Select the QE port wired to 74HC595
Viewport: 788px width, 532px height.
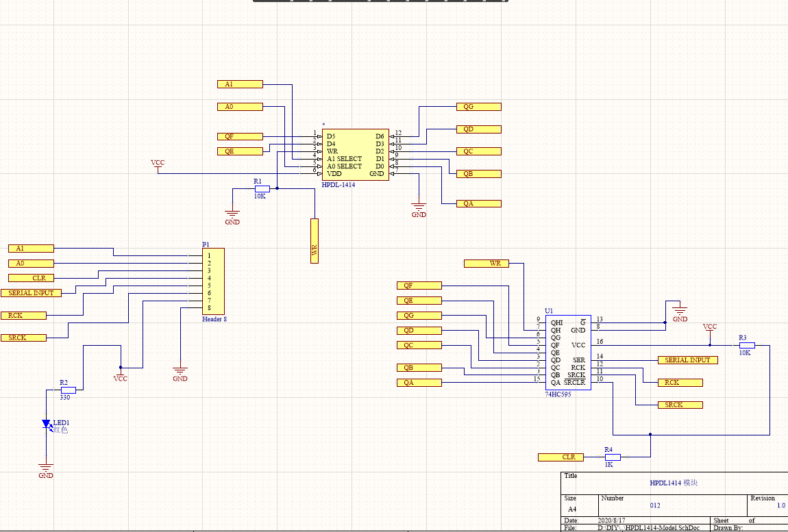point(419,301)
